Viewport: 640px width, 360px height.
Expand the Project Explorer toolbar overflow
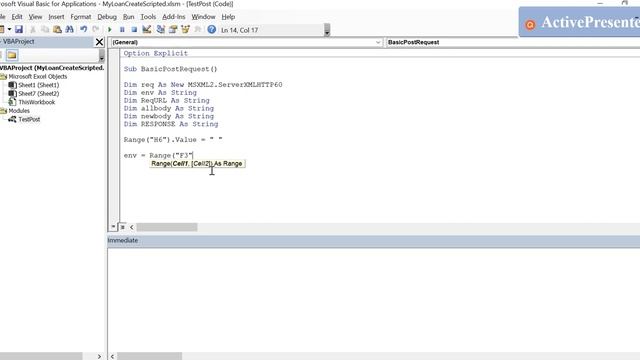[x=102, y=56]
